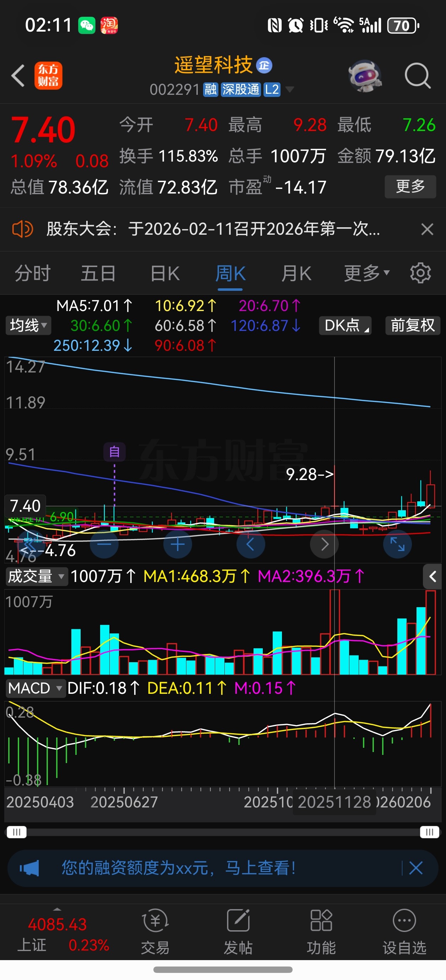The height and width of the screenshot is (980, 446).
Task: Grab the left date-range slider handle
Action: pos(16,832)
